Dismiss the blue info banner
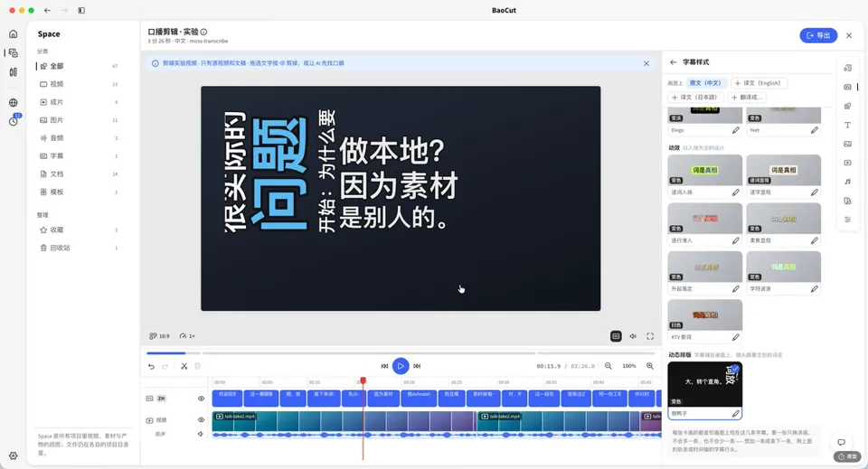 point(646,63)
